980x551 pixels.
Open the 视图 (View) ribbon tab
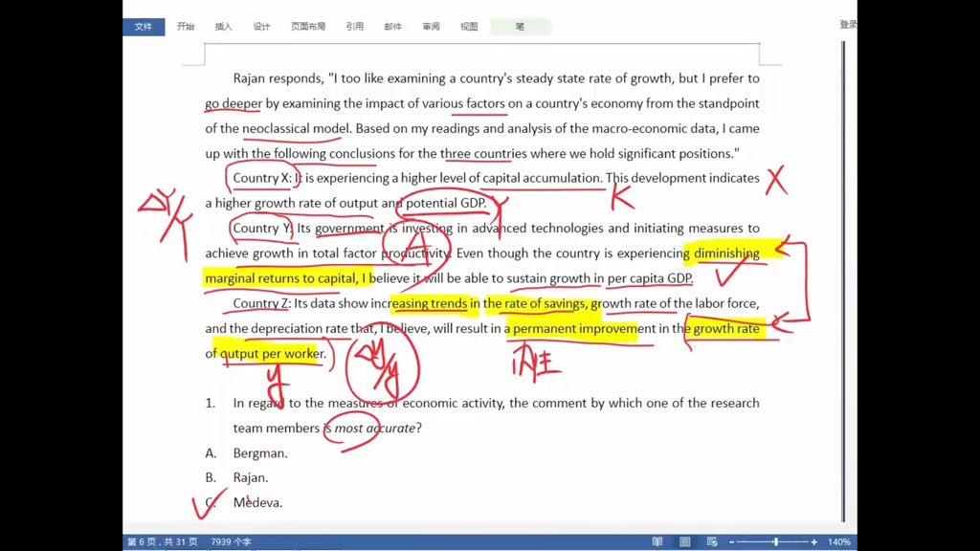point(469,27)
